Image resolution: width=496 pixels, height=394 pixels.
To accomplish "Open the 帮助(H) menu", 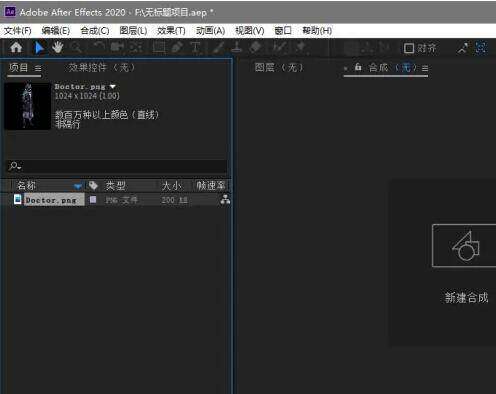I will [317, 31].
